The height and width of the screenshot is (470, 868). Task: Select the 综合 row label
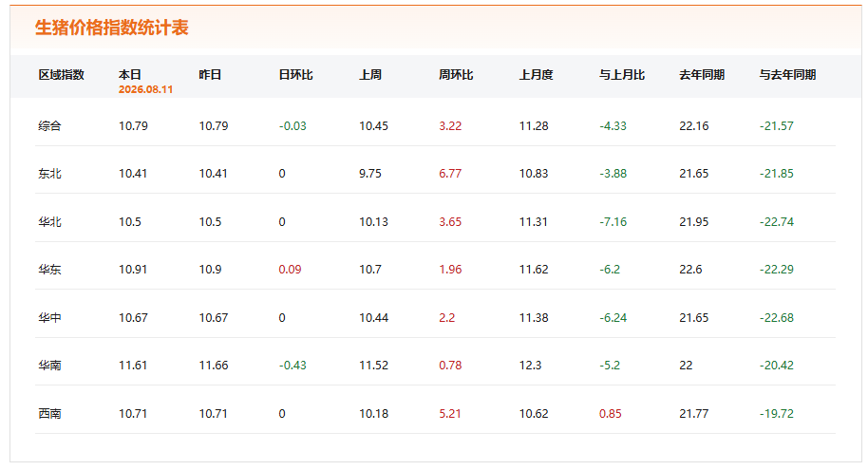[x=49, y=125]
